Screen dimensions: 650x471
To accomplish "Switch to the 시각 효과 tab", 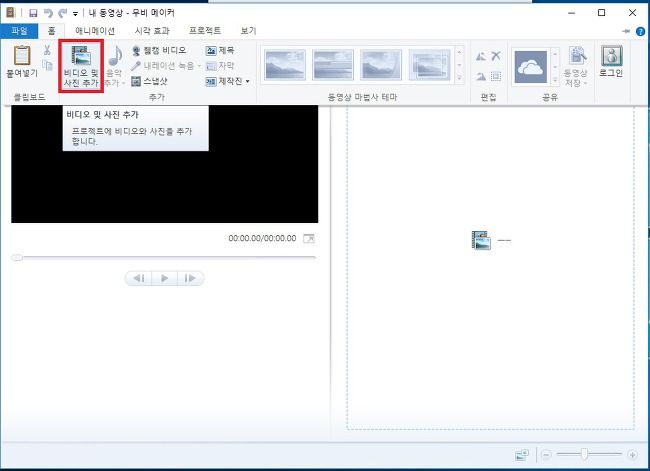I will [152, 31].
